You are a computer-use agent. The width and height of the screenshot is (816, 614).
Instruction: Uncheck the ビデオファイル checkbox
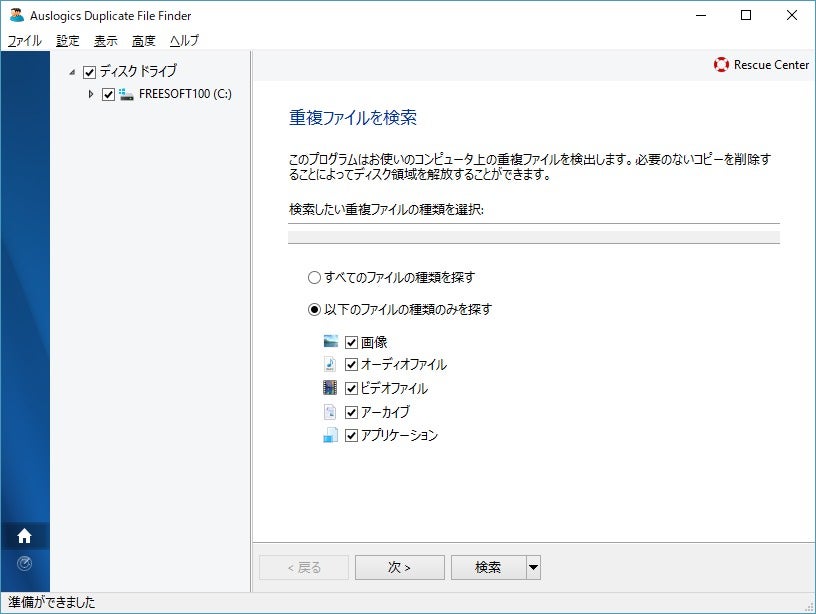pos(351,388)
